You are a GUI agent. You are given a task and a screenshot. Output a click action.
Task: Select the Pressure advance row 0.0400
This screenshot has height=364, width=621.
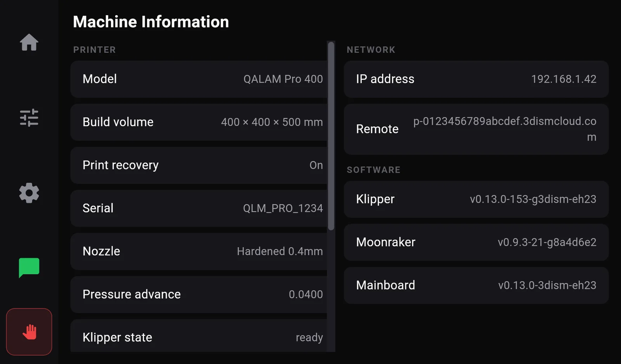coord(199,295)
